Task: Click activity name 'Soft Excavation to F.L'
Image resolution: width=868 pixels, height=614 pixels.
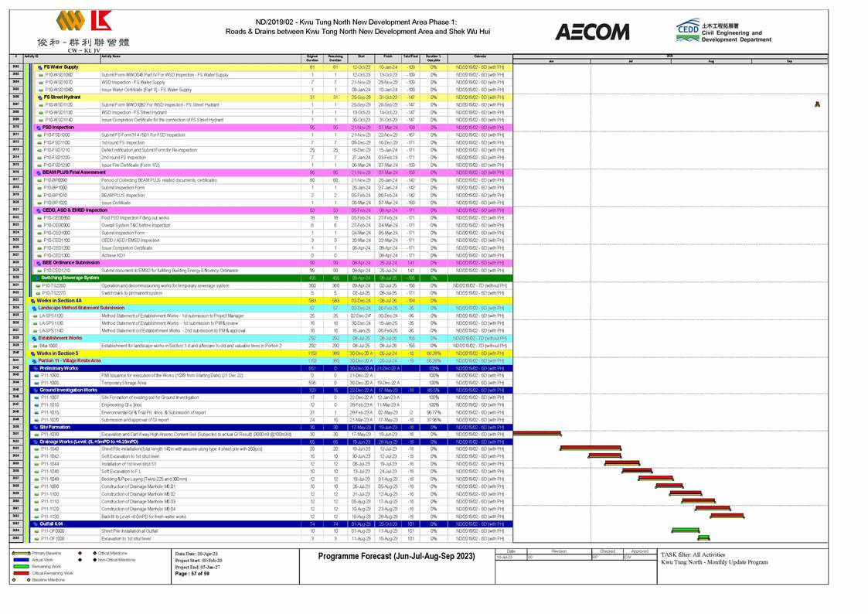Action: pyautogui.click(x=121, y=472)
